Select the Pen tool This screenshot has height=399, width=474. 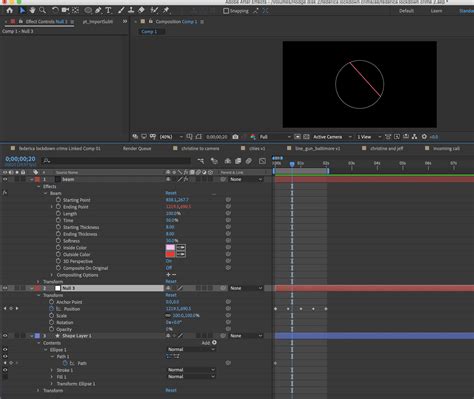click(x=98, y=11)
